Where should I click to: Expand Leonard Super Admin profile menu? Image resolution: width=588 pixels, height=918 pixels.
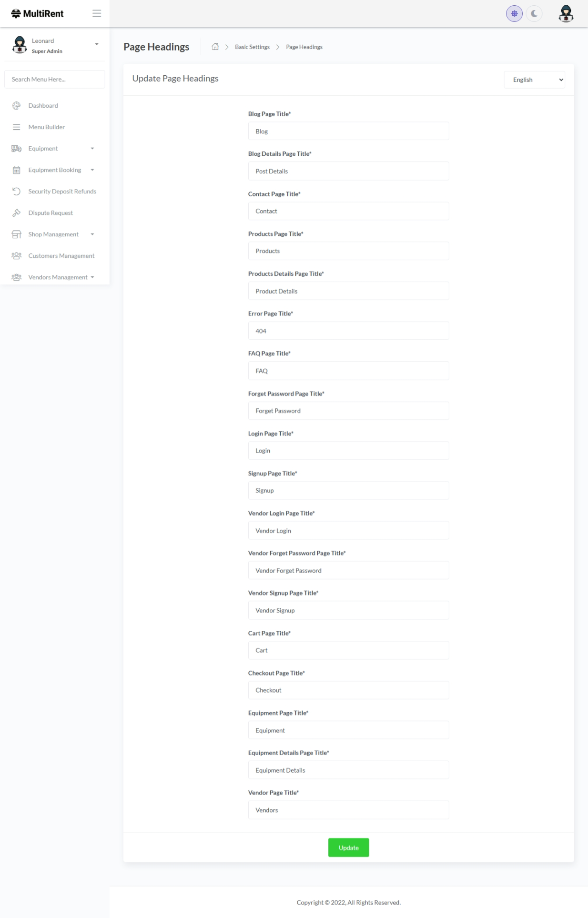coord(97,44)
